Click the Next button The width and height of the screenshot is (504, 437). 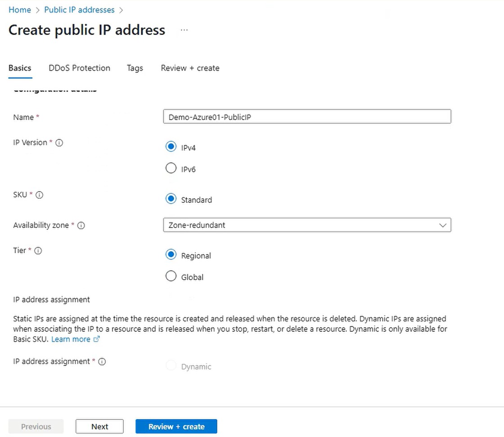[x=99, y=427]
